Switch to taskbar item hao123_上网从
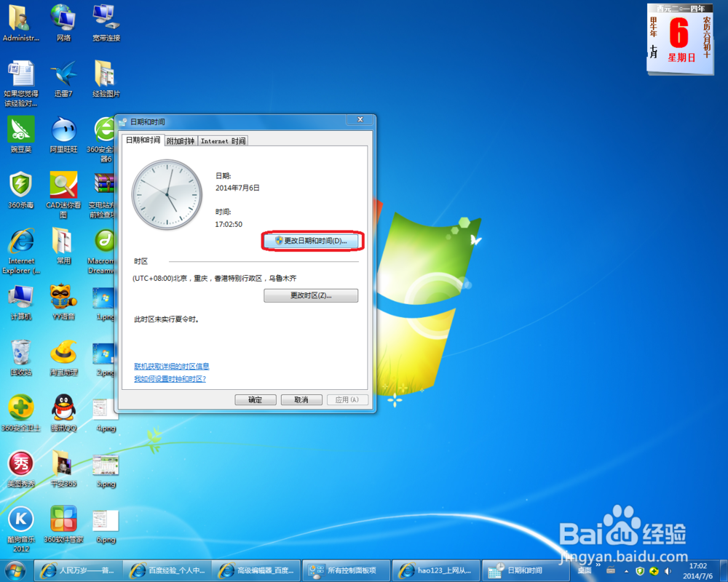Image resolution: width=728 pixels, height=582 pixels. (436, 570)
